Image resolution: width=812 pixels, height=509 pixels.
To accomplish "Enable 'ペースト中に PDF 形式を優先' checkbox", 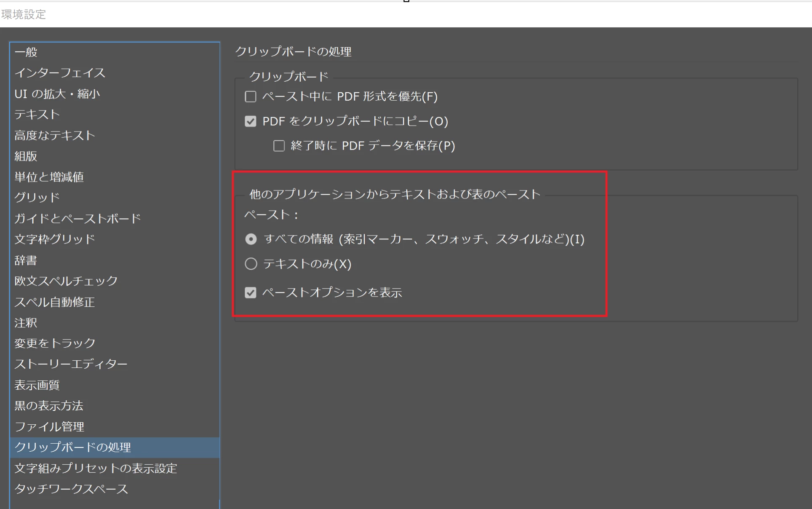I will [251, 97].
